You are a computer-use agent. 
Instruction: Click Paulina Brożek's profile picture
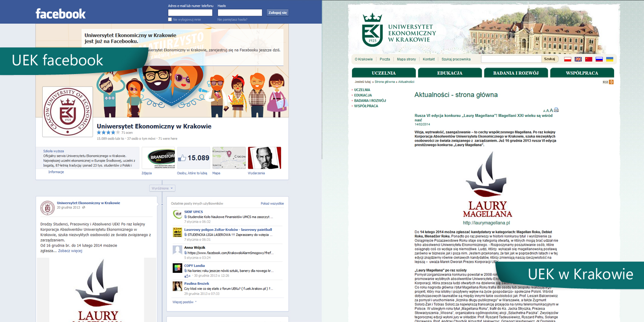(x=177, y=286)
